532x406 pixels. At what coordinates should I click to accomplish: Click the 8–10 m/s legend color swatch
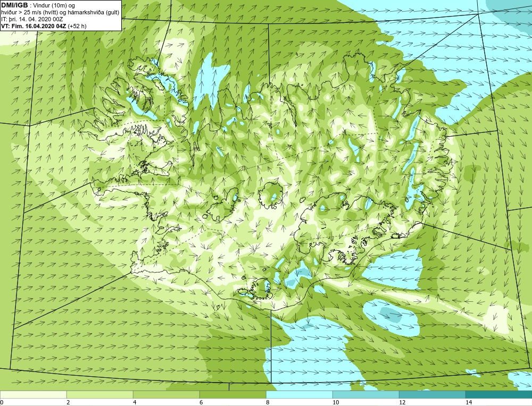(x=299, y=394)
